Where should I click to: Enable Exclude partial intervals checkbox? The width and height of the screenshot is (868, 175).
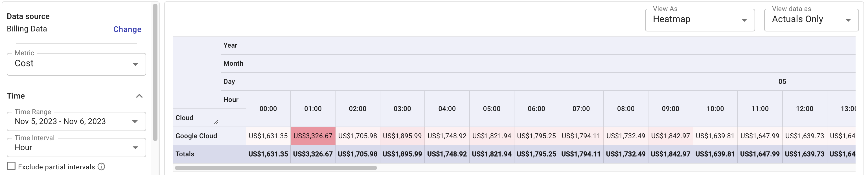(x=12, y=166)
